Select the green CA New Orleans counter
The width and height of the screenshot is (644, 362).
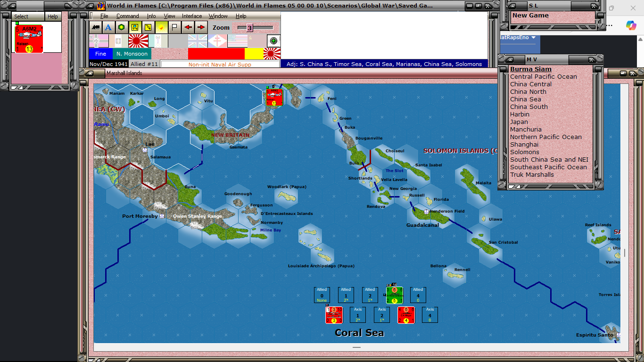(395, 295)
